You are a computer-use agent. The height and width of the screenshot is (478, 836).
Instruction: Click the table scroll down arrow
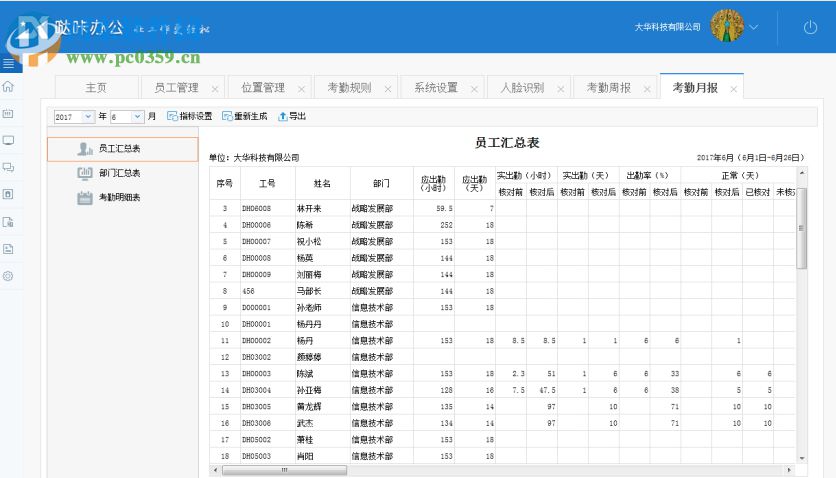coord(801,458)
